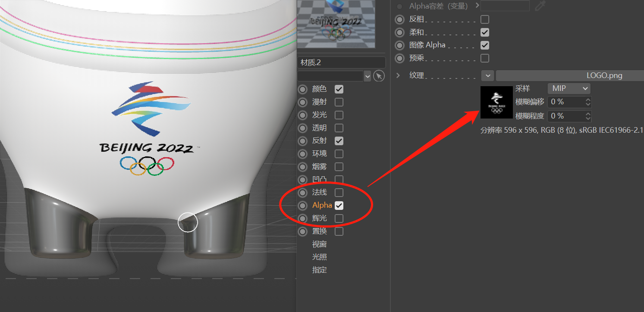Click the 采样 sampling label

pos(523,88)
